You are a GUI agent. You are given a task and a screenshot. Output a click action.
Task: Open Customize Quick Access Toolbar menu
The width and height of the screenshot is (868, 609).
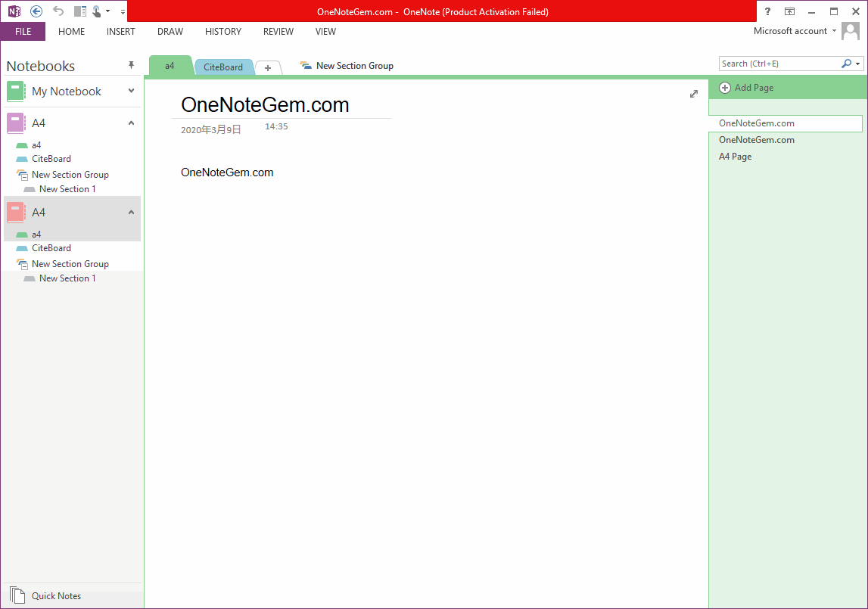(x=123, y=11)
